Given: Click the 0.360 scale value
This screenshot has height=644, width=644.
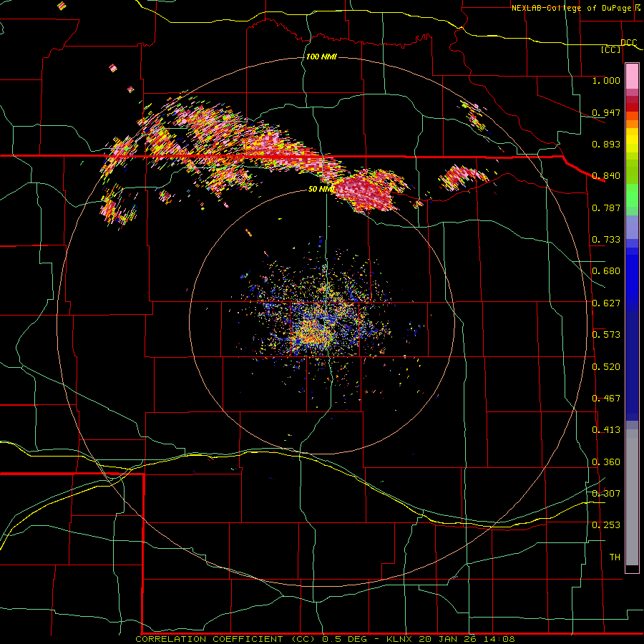Looking at the screenshot, I should click(606, 462).
